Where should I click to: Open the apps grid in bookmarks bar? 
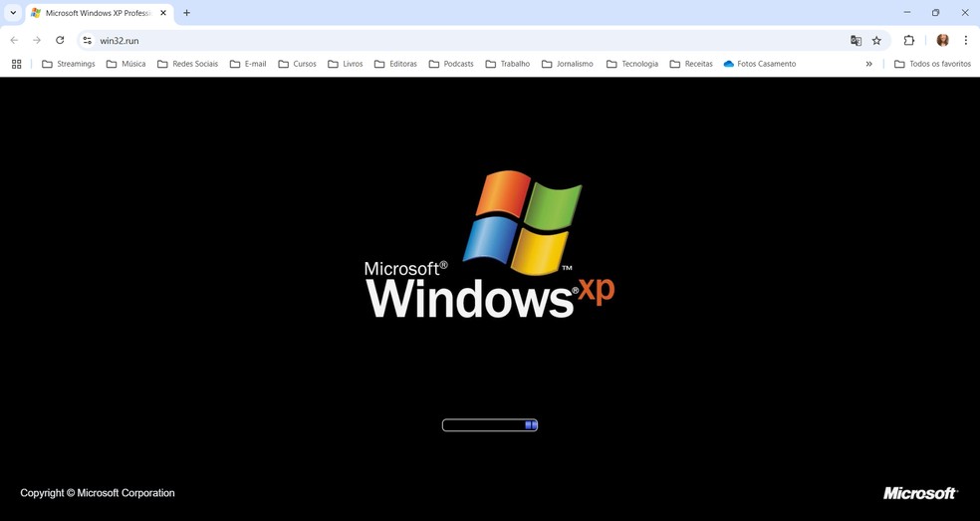coord(17,64)
